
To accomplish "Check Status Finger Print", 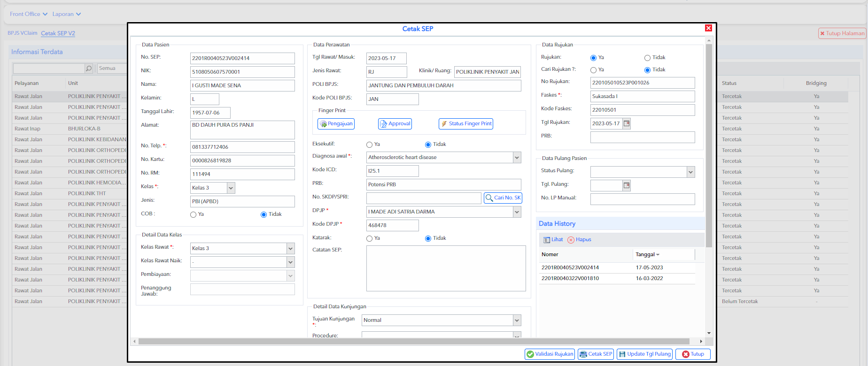I will (466, 124).
